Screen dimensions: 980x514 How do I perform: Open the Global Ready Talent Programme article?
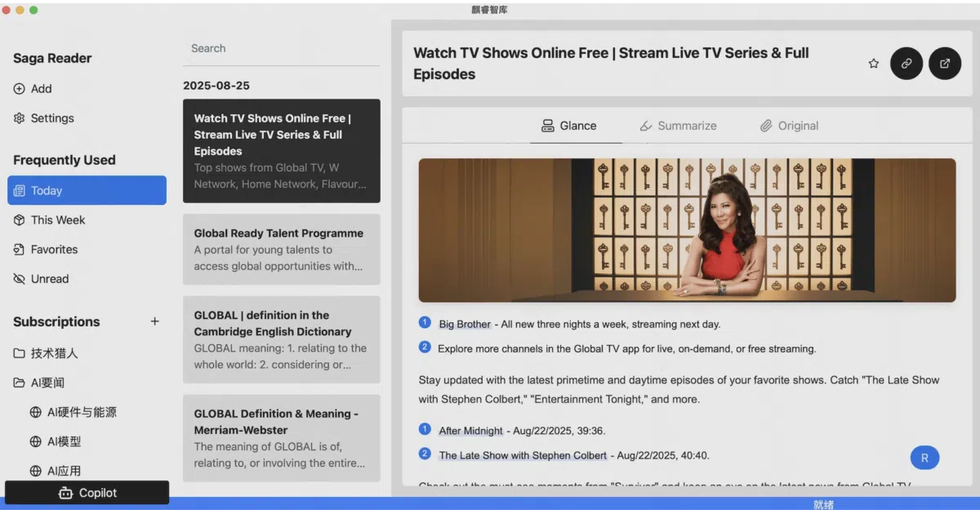tap(281, 250)
